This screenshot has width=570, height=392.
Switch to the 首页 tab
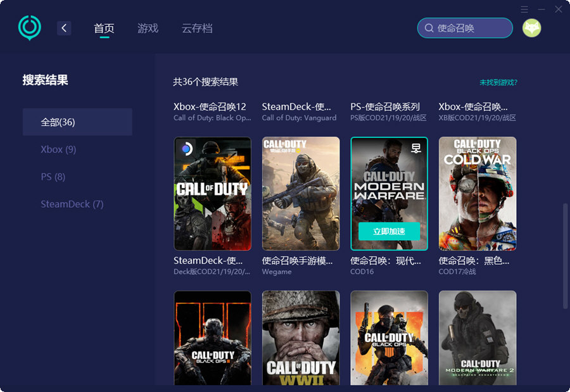click(x=104, y=28)
